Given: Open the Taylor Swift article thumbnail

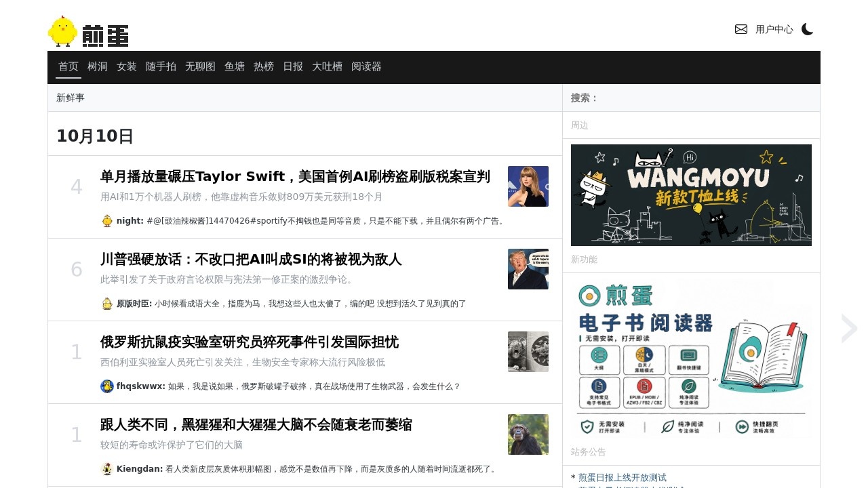Looking at the screenshot, I should tap(528, 186).
